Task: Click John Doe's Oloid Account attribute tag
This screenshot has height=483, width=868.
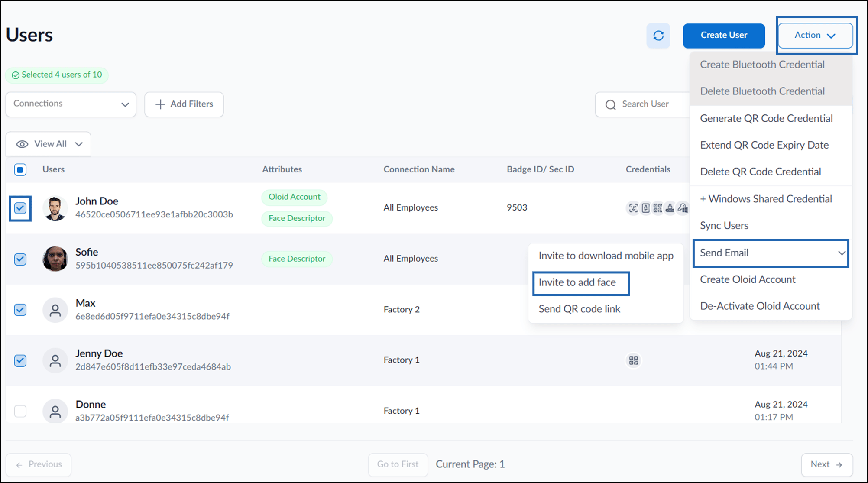Action: click(295, 197)
